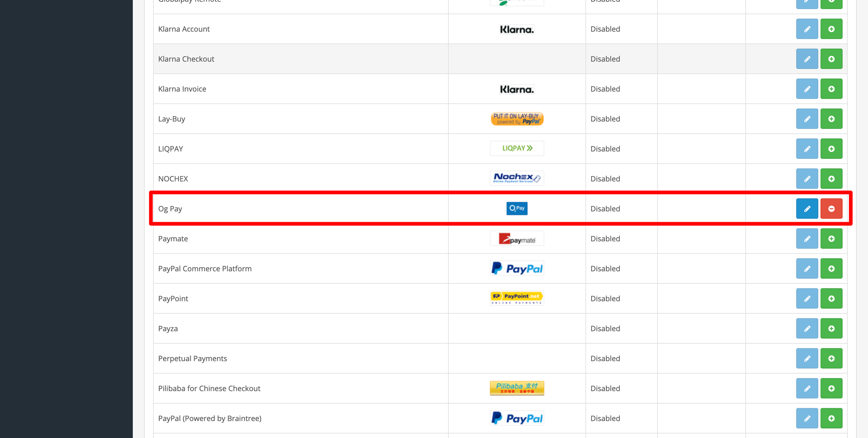Edit the NOCHEX payment method
The image size is (868, 438).
coord(807,179)
